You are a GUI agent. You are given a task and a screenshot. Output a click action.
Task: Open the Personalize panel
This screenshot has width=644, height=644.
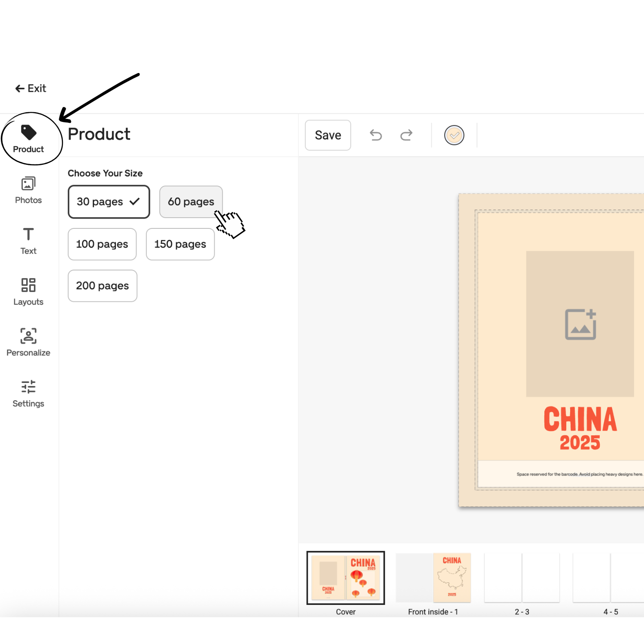pyautogui.click(x=28, y=342)
